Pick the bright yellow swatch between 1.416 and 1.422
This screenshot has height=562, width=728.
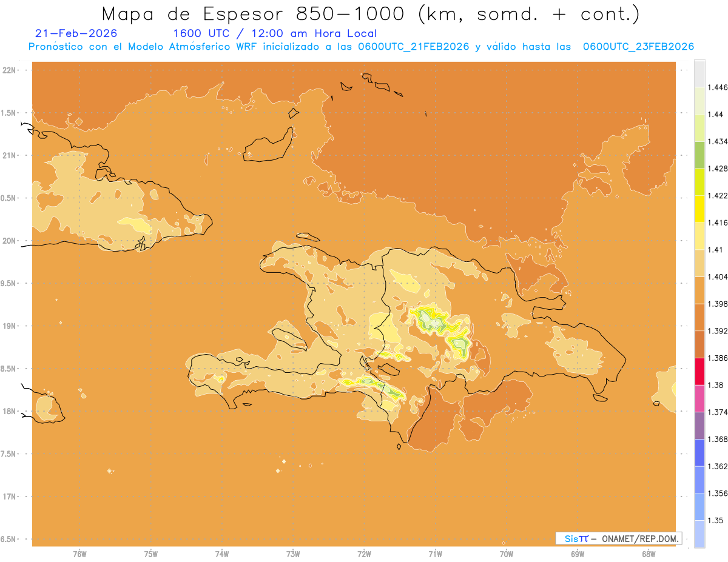click(699, 209)
